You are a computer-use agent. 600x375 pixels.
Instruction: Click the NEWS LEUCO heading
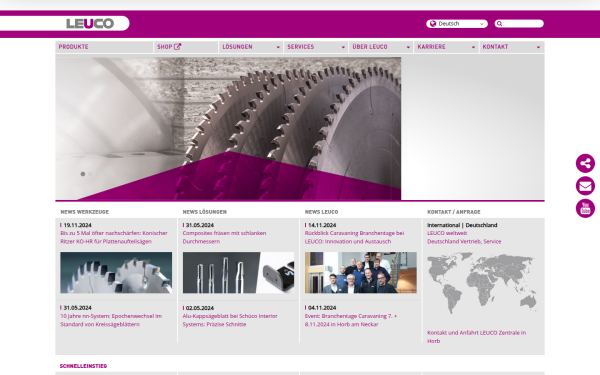pyautogui.click(x=321, y=212)
